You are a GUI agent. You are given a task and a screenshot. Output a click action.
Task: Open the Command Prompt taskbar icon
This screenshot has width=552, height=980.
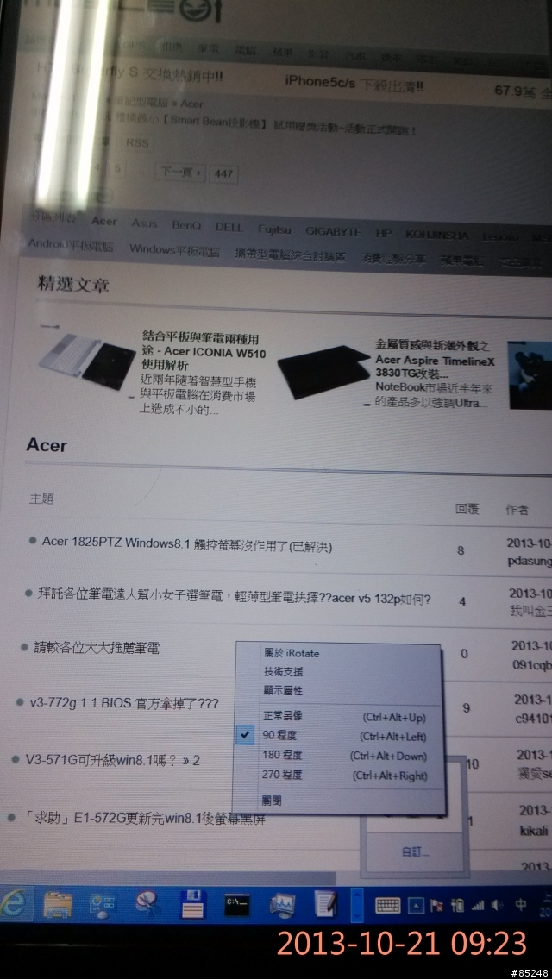coord(237,904)
